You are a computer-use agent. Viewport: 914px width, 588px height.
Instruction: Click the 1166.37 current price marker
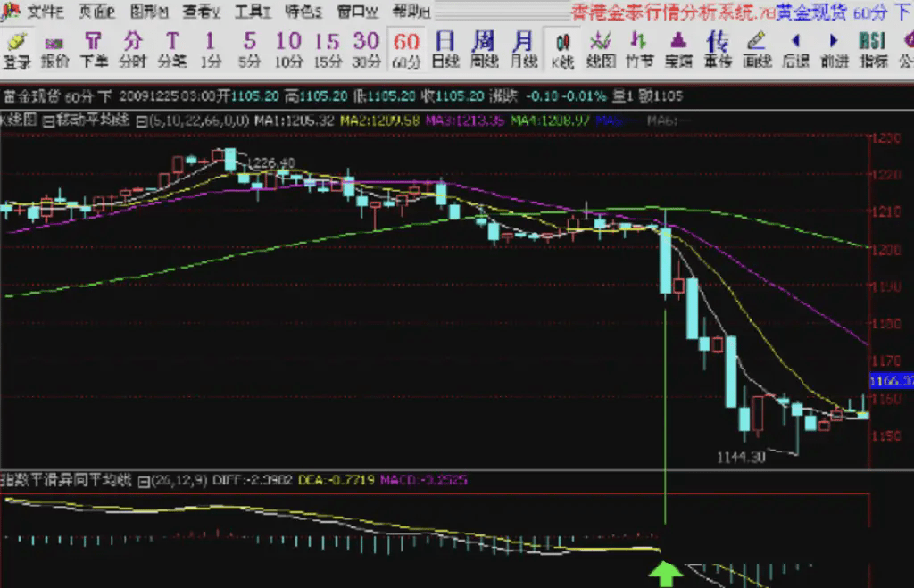(x=892, y=381)
